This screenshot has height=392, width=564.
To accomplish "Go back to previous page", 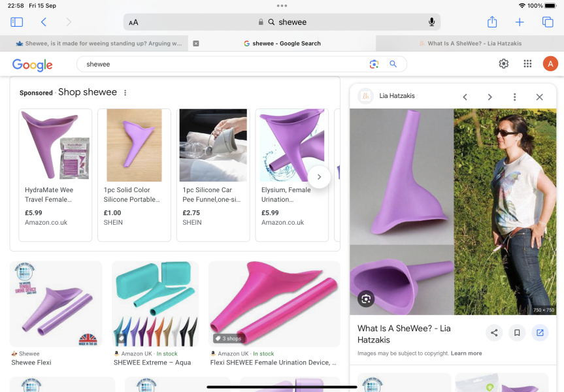I will [x=44, y=22].
